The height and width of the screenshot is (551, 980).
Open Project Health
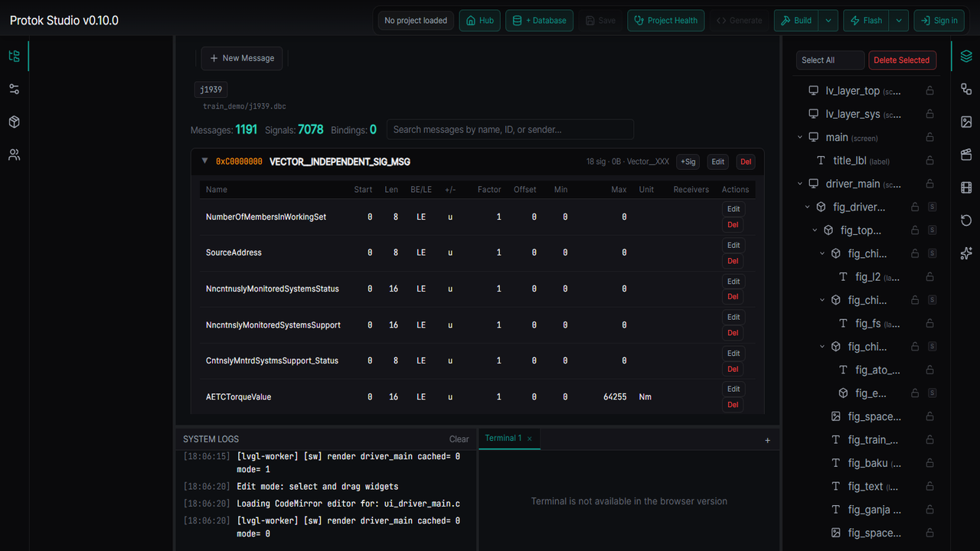point(665,21)
